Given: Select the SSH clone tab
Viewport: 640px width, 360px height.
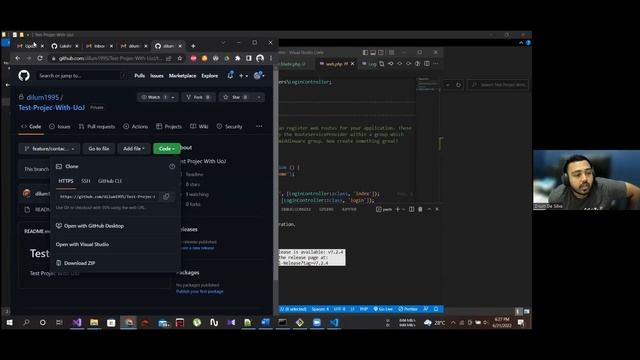Looking at the screenshot, I should (85, 181).
